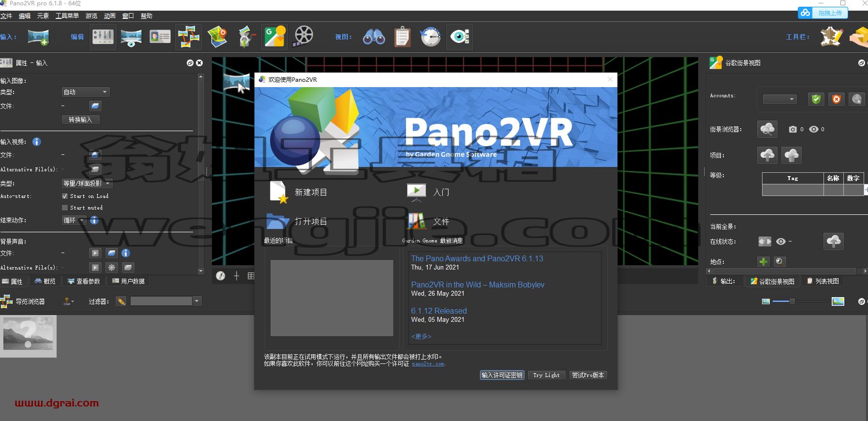The width and height of the screenshot is (868, 421).
Task: Click the Try Light button
Action: pyautogui.click(x=546, y=375)
